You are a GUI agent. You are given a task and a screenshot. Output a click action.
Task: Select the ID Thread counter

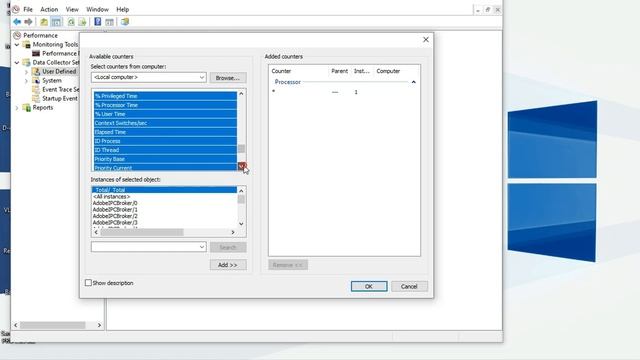[165, 150]
